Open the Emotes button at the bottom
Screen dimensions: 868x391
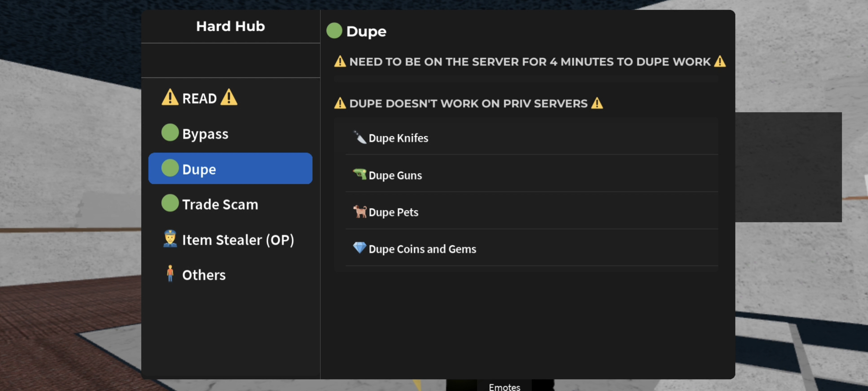coord(504,387)
